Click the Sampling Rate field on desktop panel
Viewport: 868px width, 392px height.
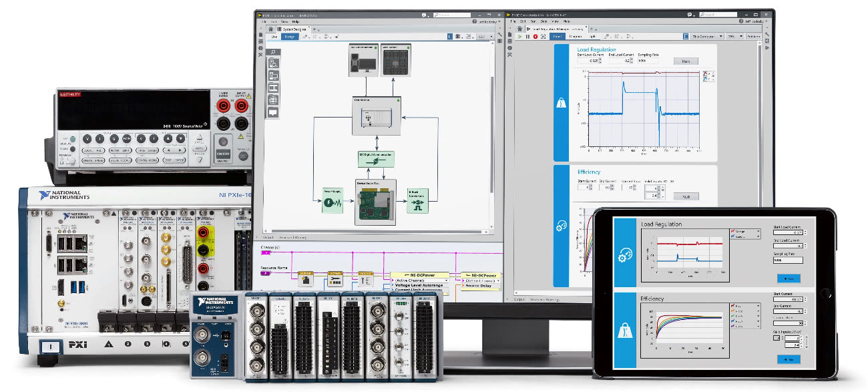(650, 61)
